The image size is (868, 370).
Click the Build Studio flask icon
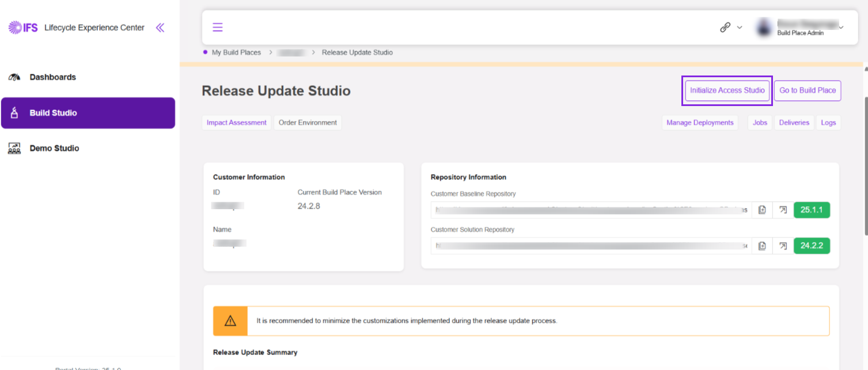click(14, 113)
